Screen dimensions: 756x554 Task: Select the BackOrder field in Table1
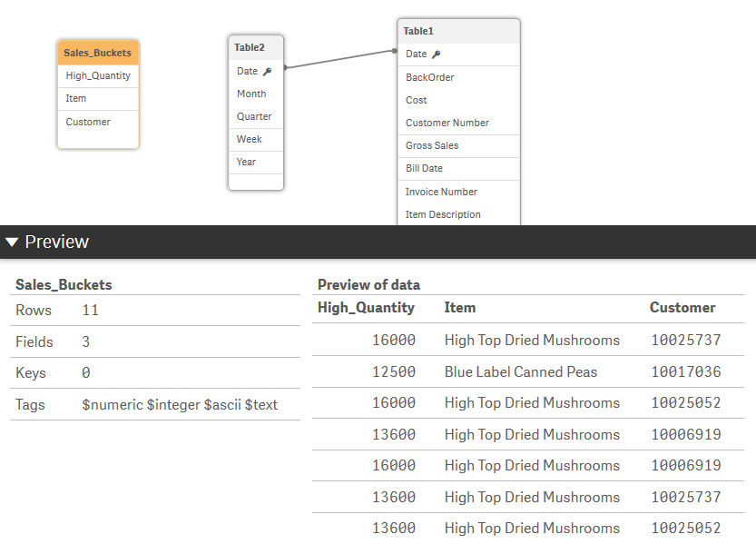(428, 77)
